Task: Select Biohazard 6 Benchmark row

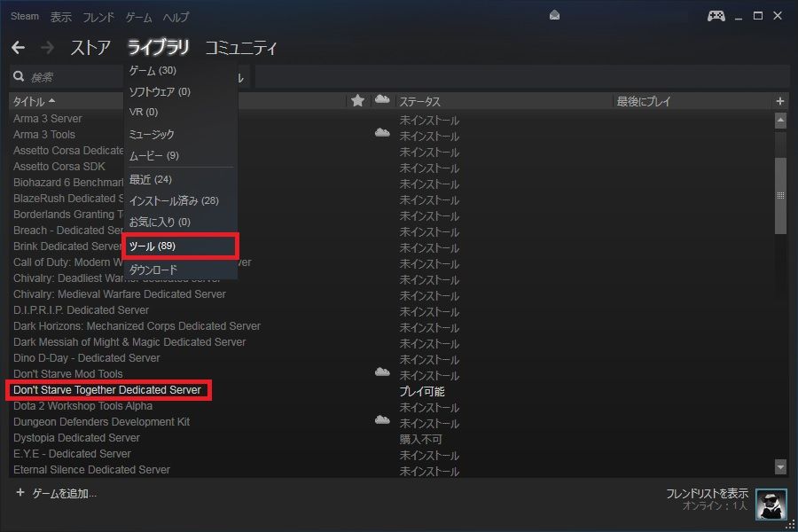Action: 68,183
